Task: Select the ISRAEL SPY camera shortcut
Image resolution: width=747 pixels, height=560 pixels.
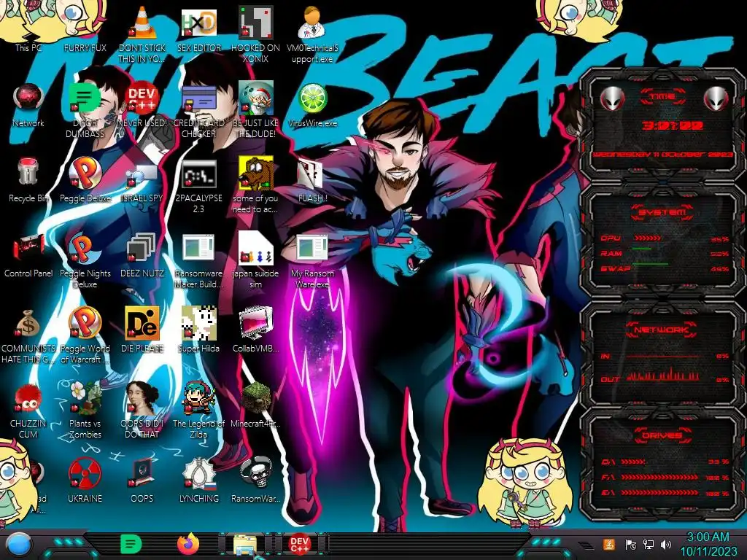Action: point(142,176)
